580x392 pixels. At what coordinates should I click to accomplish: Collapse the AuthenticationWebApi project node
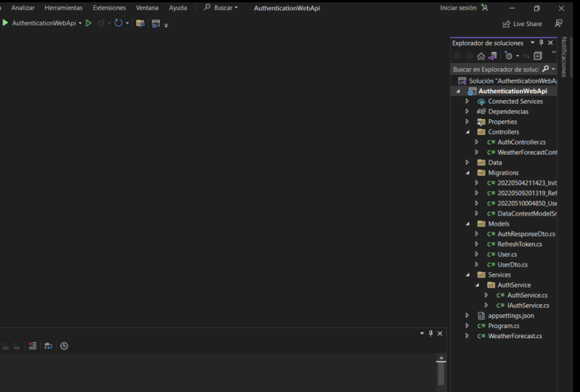458,91
